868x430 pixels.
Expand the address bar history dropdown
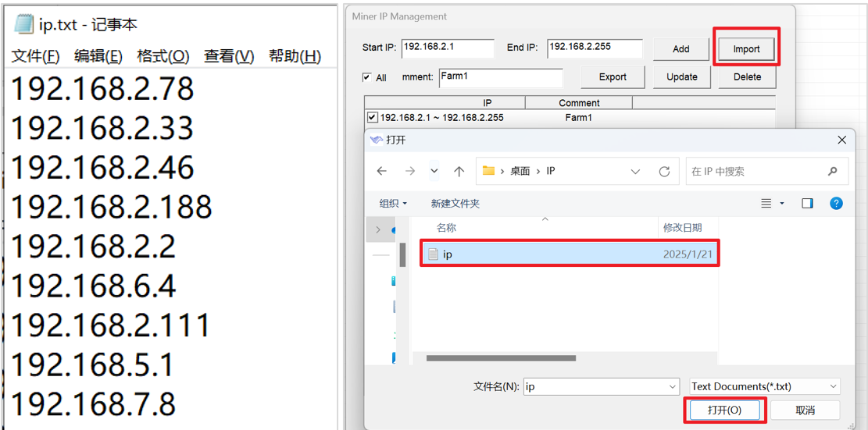coord(635,172)
